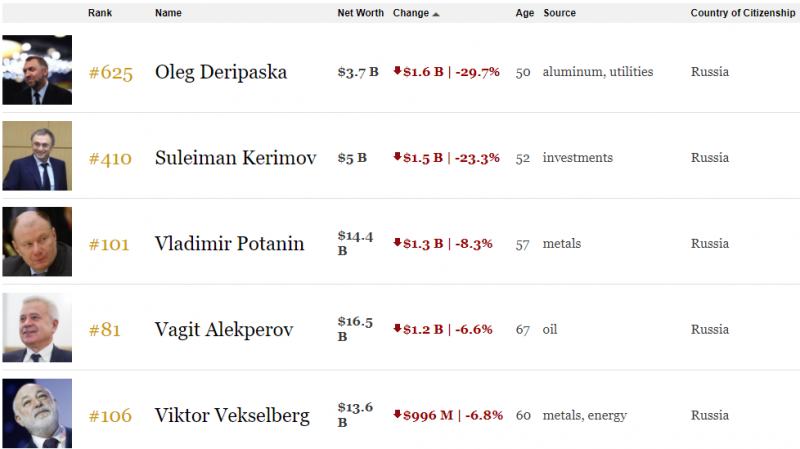Click the Change column sort arrow
Image resolution: width=800 pixels, height=449 pixels.
tap(436, 14)
